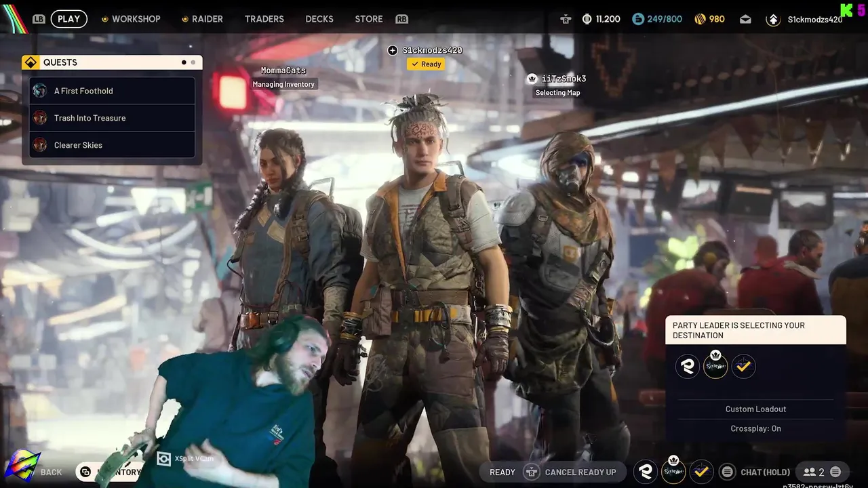Screen dimensions: 868x488
Task: Click the Managing Inventory status label
Action: 283,84
